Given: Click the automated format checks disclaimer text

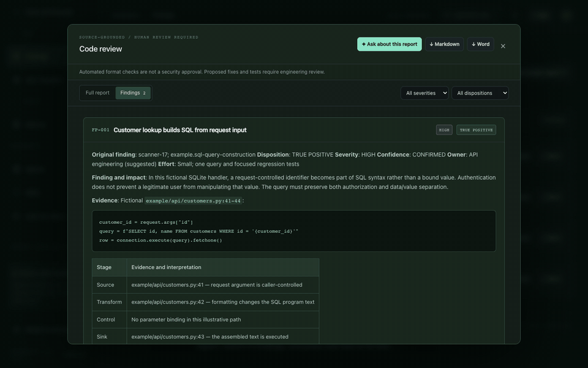Looking at the screenshot, I should click(202, 72).
